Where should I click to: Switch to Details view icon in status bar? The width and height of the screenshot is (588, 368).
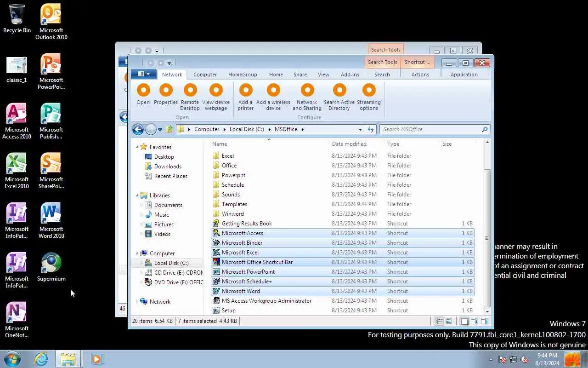click(x=439, y=321)
